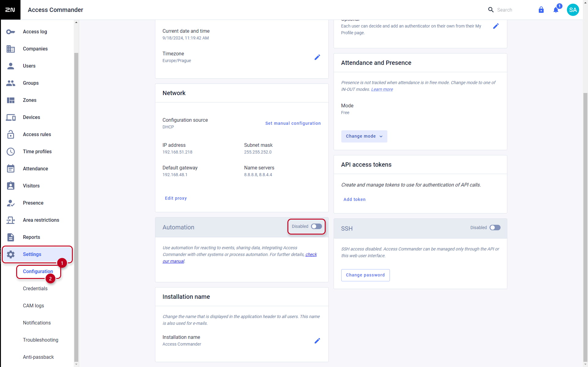Click the Presence person-check icon

(11, 203)
